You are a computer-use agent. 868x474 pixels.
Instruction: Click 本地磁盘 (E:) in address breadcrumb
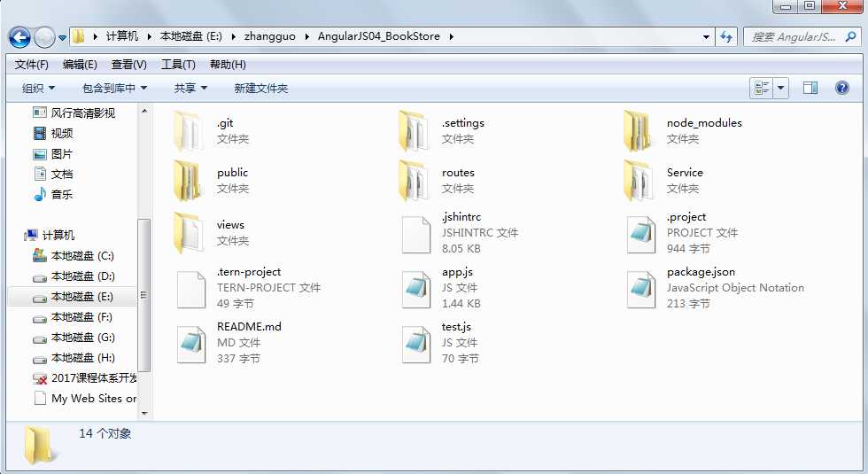point(191,36)
